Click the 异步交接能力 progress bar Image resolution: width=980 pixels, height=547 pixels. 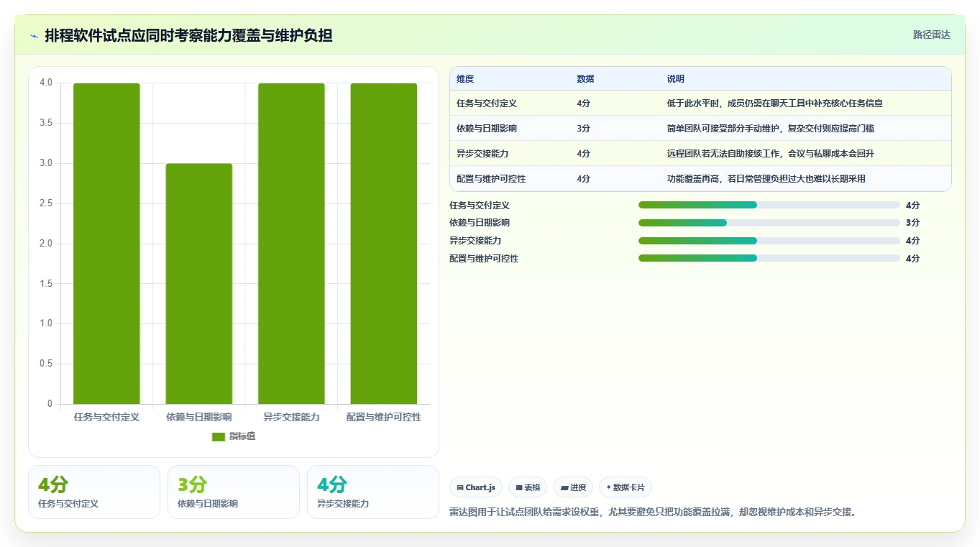point(769,240)
